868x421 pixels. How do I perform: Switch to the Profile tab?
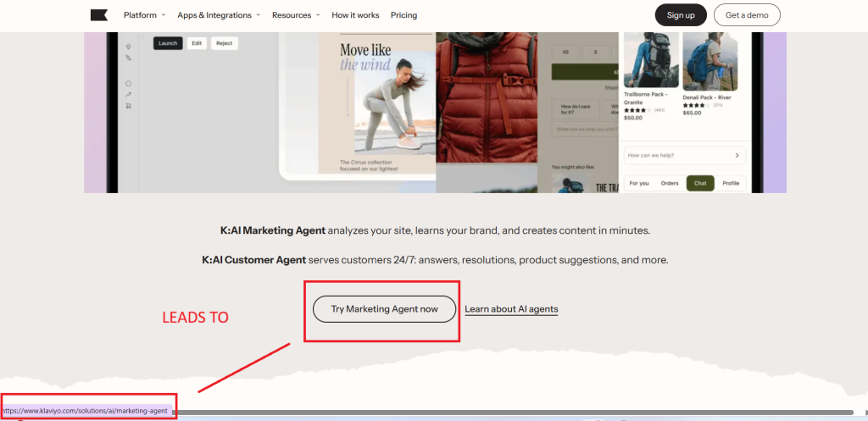pos(731,183)
